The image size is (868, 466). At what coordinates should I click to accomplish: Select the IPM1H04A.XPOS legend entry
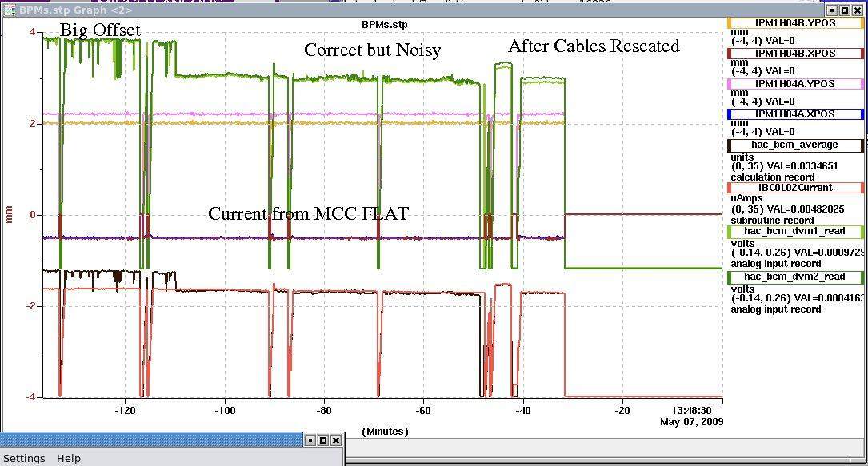795,114
